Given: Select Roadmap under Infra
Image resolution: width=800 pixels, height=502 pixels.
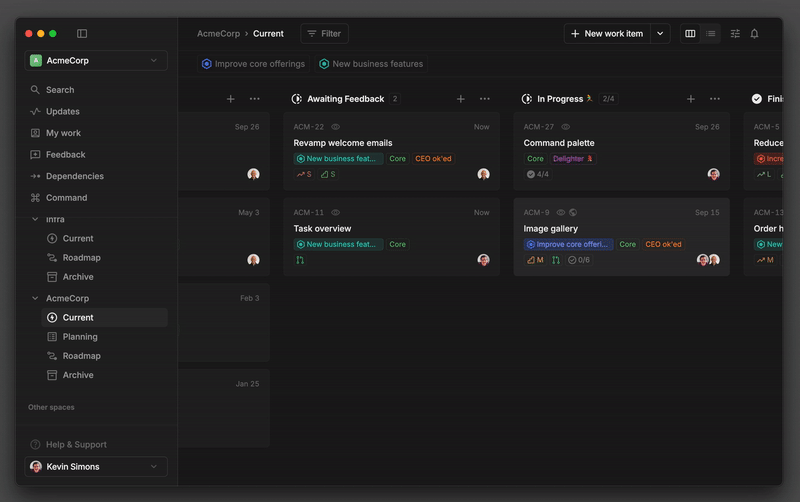Looking at the screenshot, I should (105, 258).
